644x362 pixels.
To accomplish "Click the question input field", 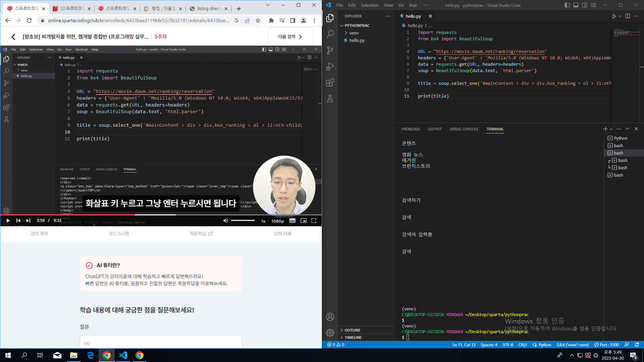I will pos(161,342).
